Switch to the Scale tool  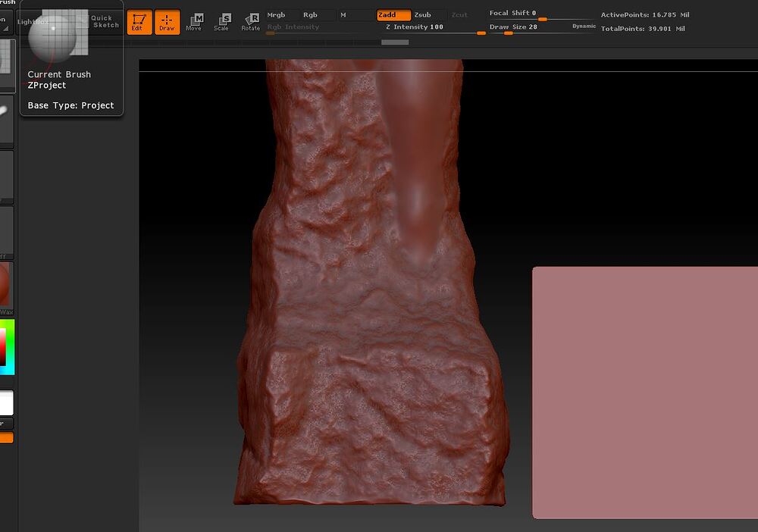point(221,22)
